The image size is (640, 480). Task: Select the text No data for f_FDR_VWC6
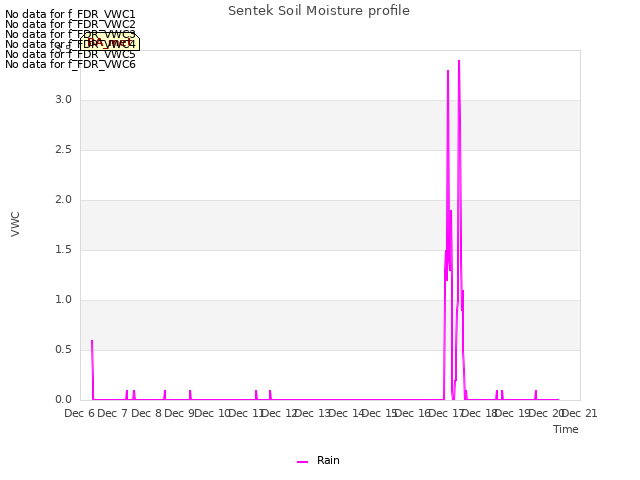pyautogui.click(x=70, y=64)
